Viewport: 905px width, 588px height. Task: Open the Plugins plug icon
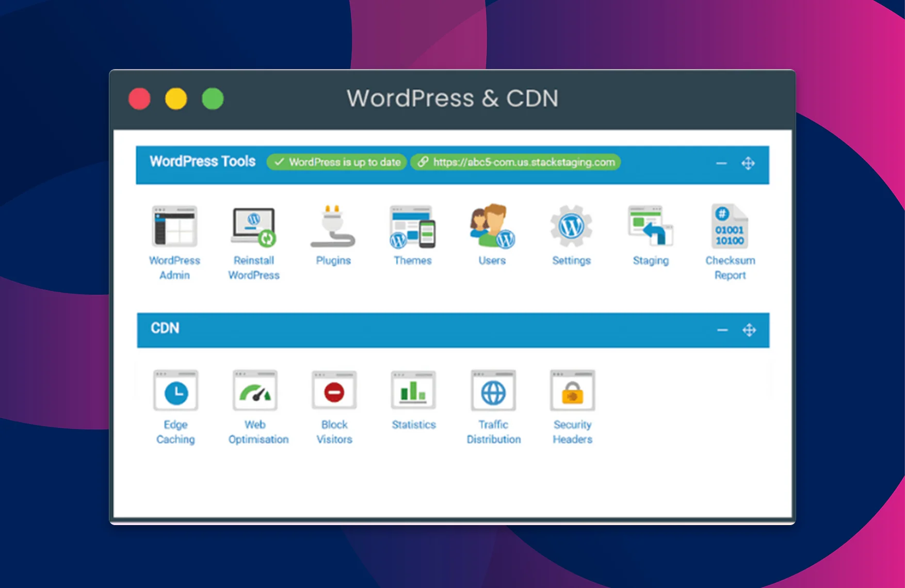[333, 226]
